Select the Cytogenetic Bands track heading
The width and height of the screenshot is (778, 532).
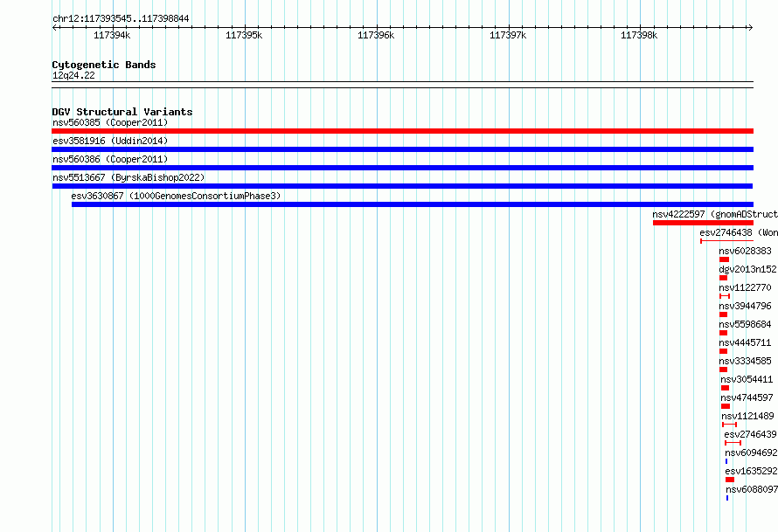click(104, 65)
